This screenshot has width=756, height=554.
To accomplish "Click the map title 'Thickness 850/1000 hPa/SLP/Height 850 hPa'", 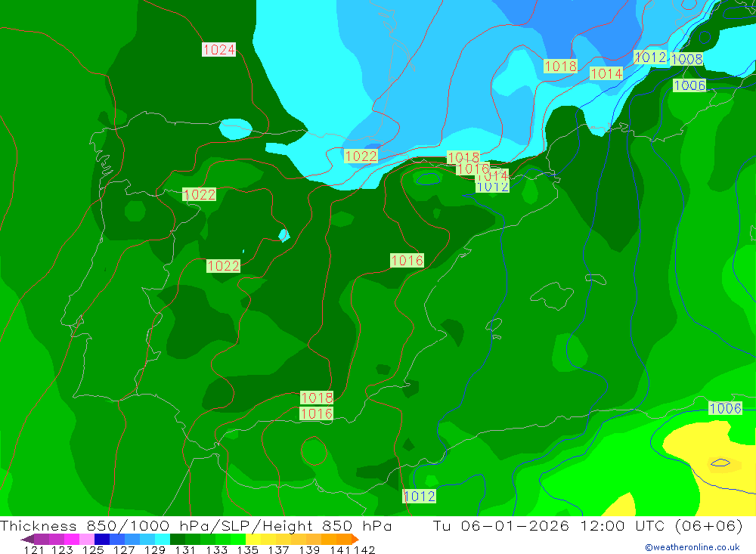I will 196,525.
